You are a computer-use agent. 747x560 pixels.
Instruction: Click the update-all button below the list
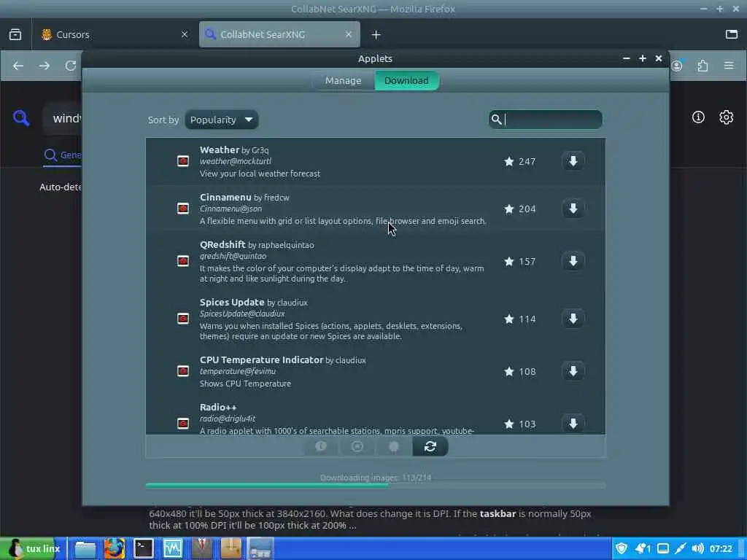point(394,446)
